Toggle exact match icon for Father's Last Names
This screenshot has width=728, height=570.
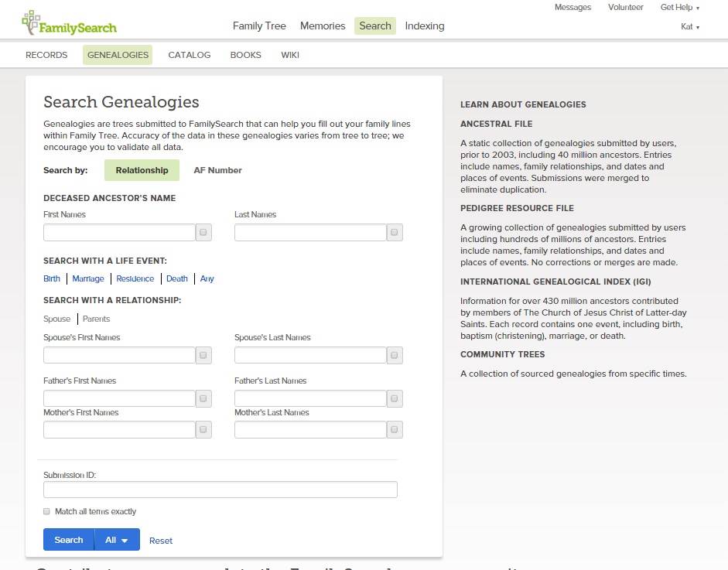coord(395,398)
